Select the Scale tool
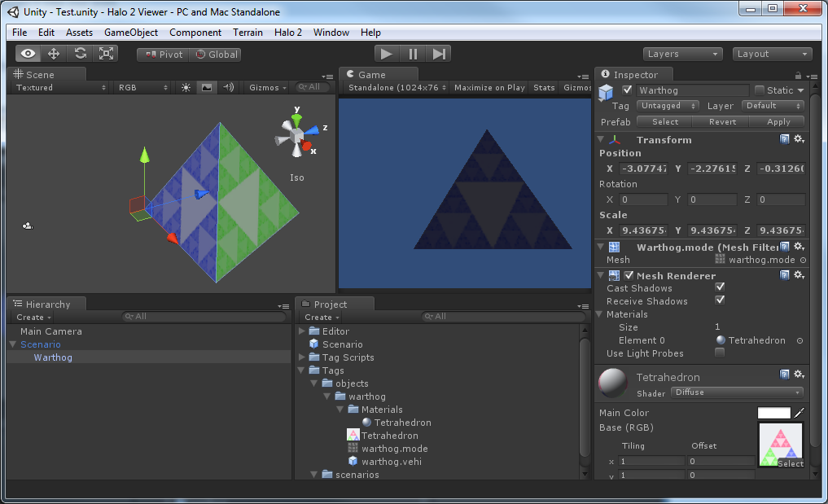 (106, 54)
